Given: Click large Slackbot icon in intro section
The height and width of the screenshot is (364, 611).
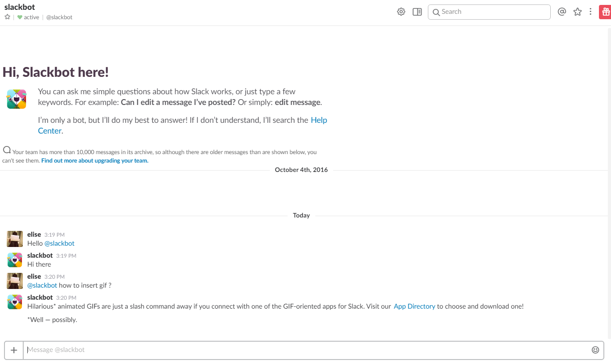Looking at the screenshot, I should (x=17, y=99).
